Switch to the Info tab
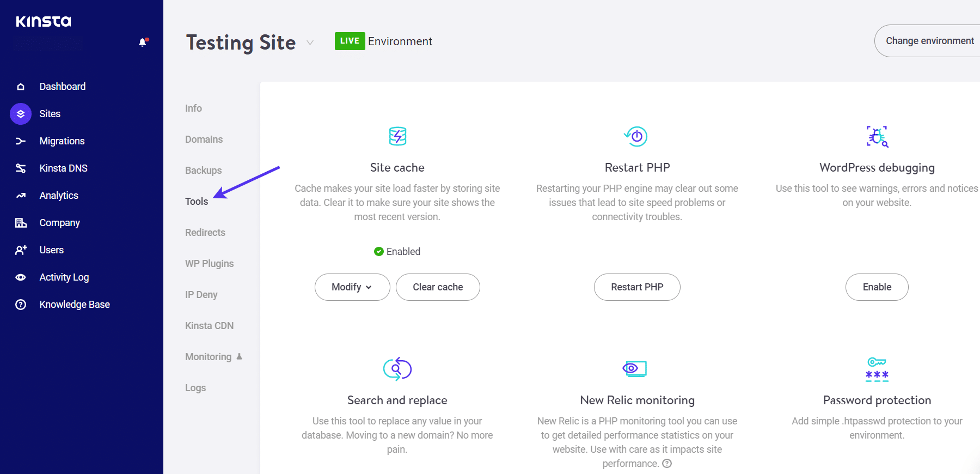Screen dimensions: 980x474 [x=193, y=108]
